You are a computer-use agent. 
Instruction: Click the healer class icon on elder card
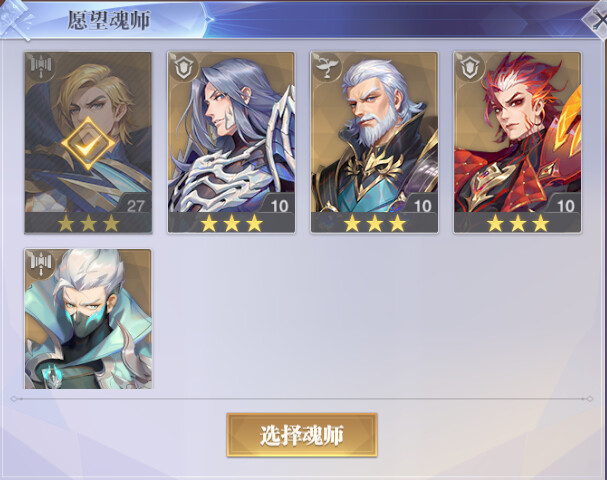click(x=327, y=68)
